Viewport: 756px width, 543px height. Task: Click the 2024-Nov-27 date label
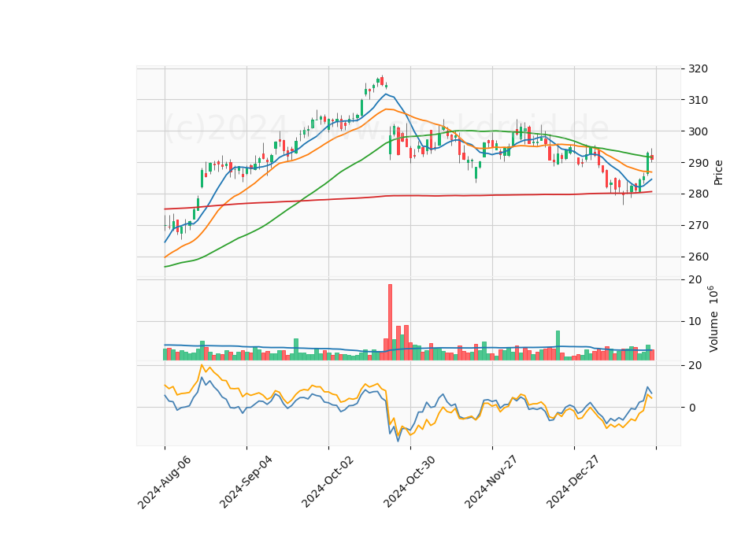coord(491,482)
